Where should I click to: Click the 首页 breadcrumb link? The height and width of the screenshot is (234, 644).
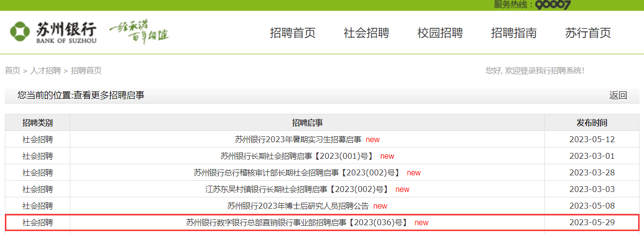(13, 70)
